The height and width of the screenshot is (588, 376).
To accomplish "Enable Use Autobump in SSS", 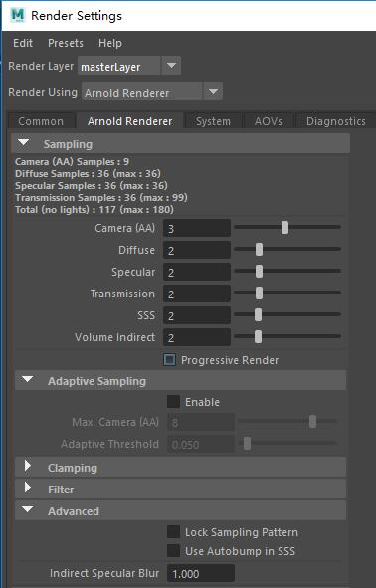I will [173, 551].
